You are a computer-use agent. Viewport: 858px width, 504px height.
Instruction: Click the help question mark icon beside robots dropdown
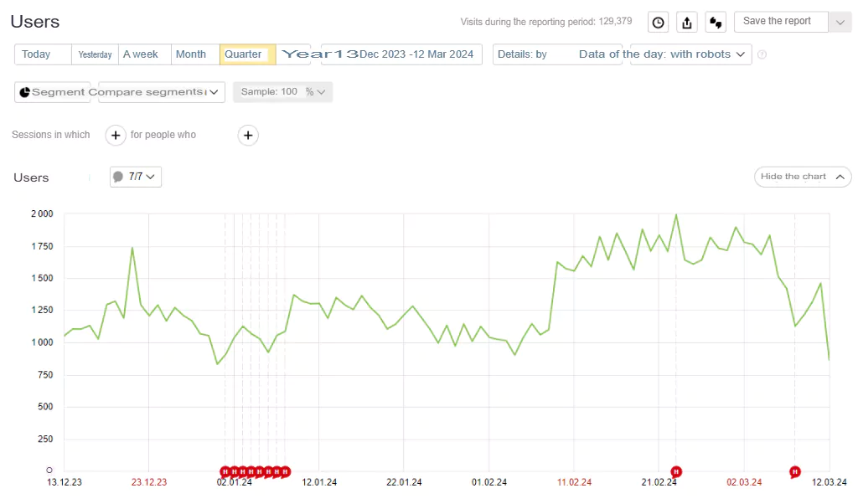(762, 54)
